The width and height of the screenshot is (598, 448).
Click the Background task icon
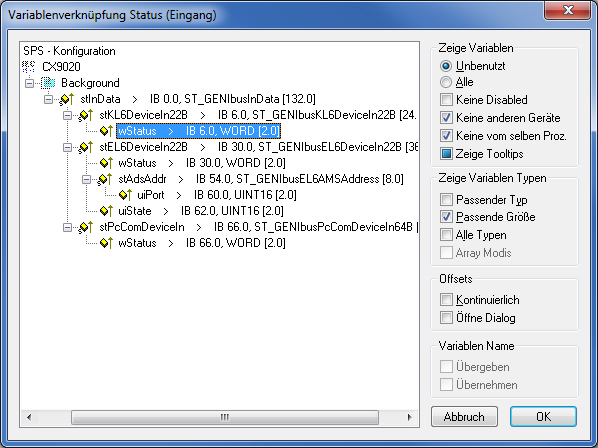[48, 83]
